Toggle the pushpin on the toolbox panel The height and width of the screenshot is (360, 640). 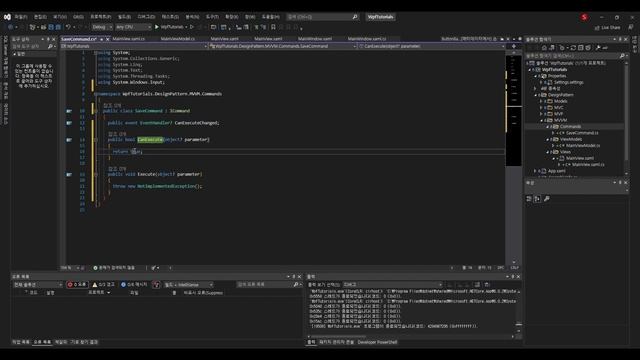coord(48,39)
